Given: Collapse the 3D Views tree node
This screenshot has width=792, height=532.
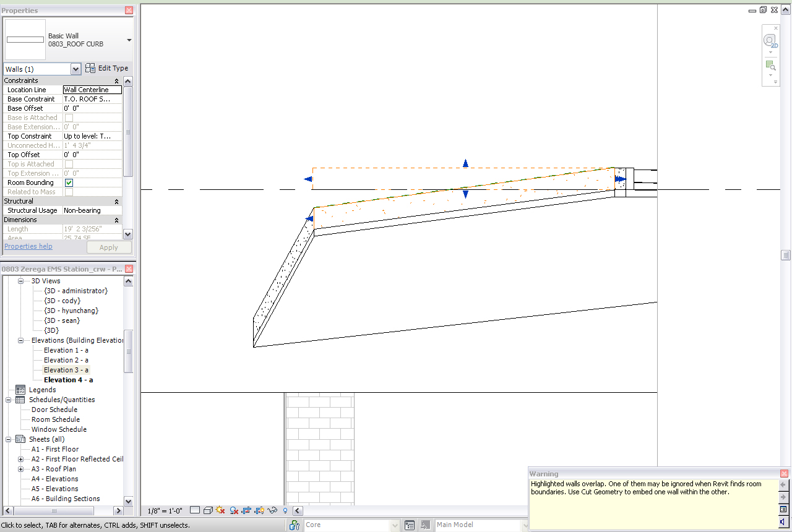Looking at the screenshot, I should pyautogui.click(x=20, y=281).
